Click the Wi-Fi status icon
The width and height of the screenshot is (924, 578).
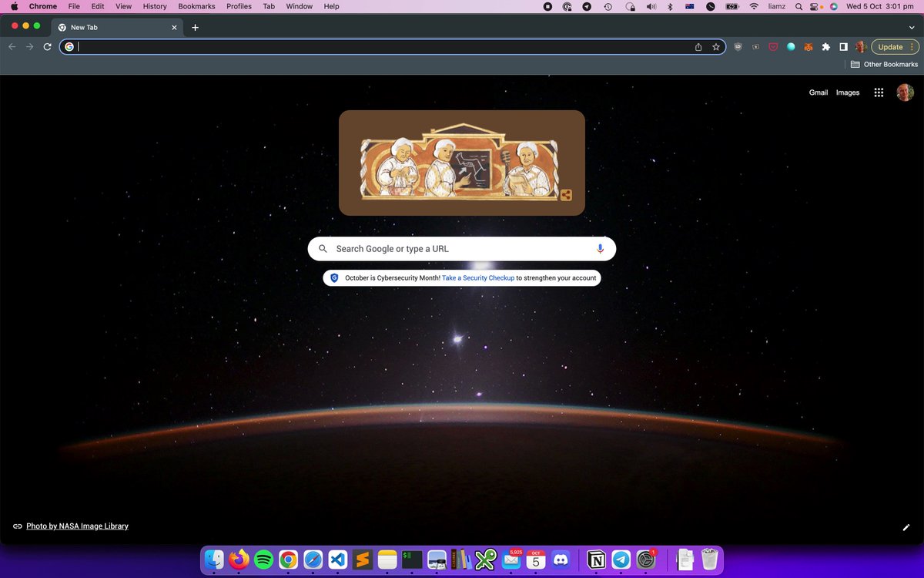pyautogui.click(x=754, y=6)
